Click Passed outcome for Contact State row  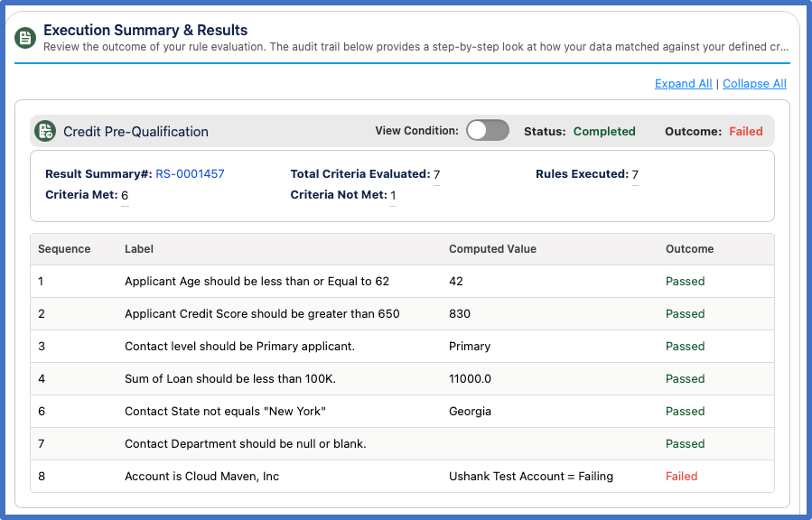[x=686, y=412]
